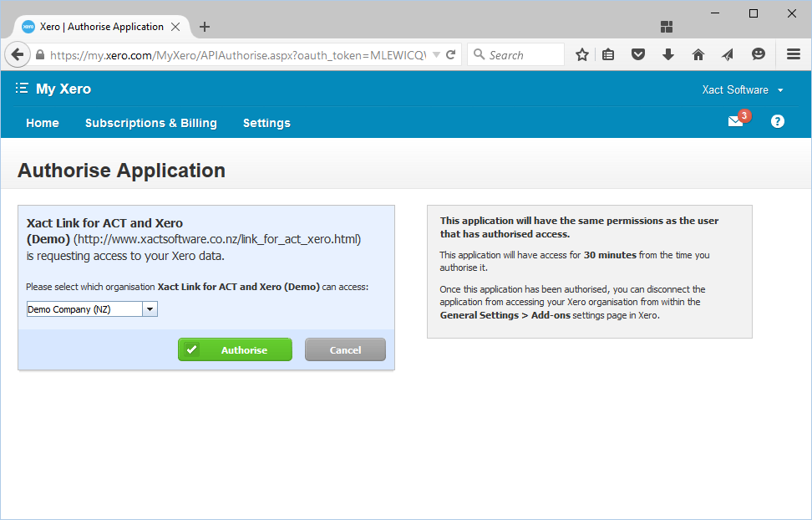Open the Xero mail notifications icon
This screenshot has height=520, width=812.
tap(735, 122)
